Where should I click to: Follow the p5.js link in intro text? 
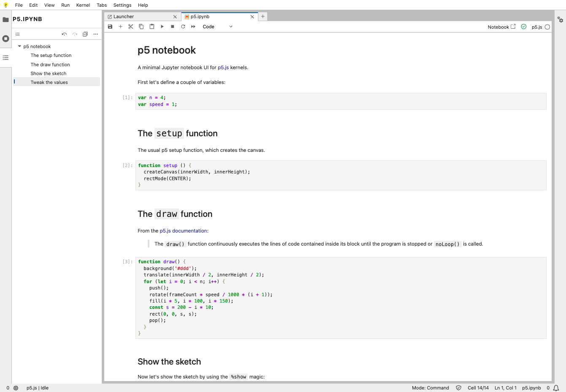coord(223,68)
